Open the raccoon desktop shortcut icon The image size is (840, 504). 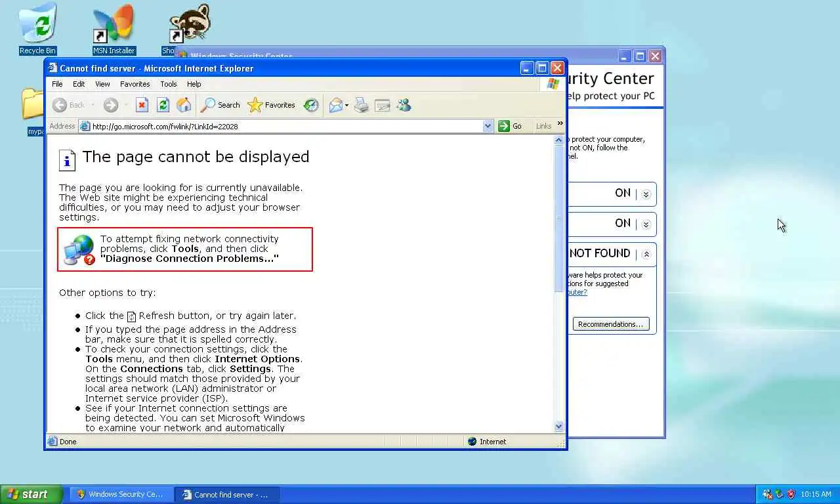[x=190, y=24]
